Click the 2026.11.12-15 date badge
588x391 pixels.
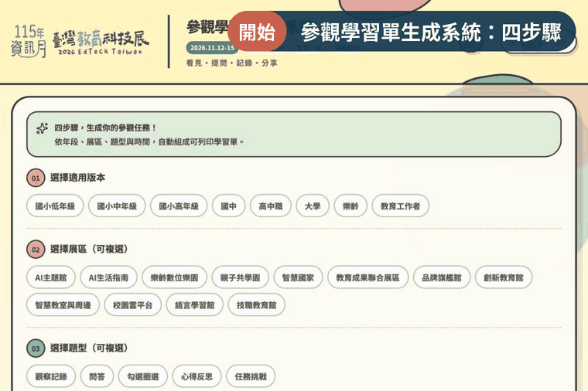tap(210, 48)
